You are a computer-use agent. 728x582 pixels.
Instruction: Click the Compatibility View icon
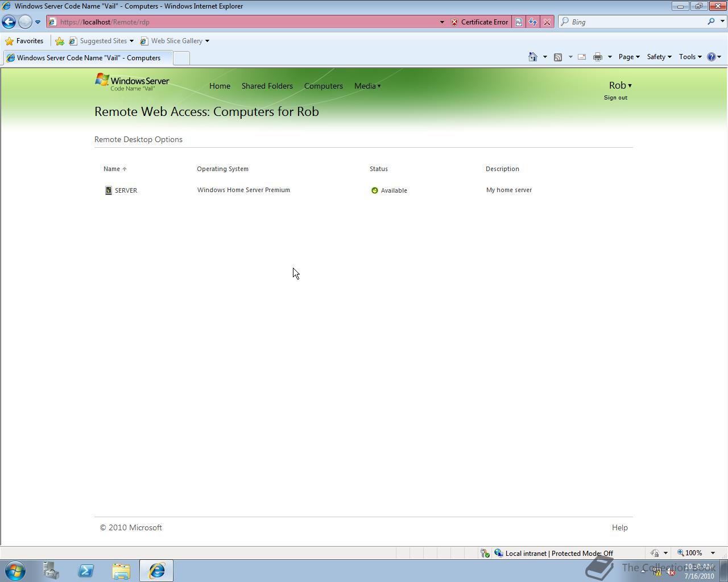(x=519, y=22)
